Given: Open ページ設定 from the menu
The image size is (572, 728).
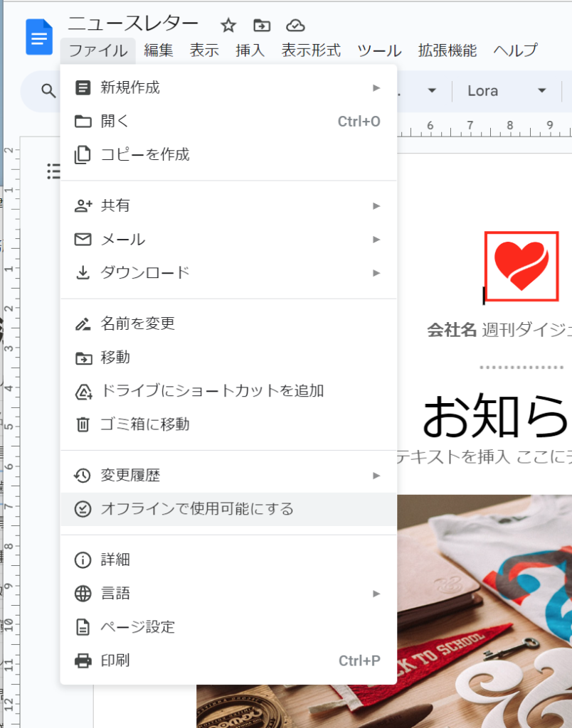Looking at the screenshot, I should click(138, 627).
